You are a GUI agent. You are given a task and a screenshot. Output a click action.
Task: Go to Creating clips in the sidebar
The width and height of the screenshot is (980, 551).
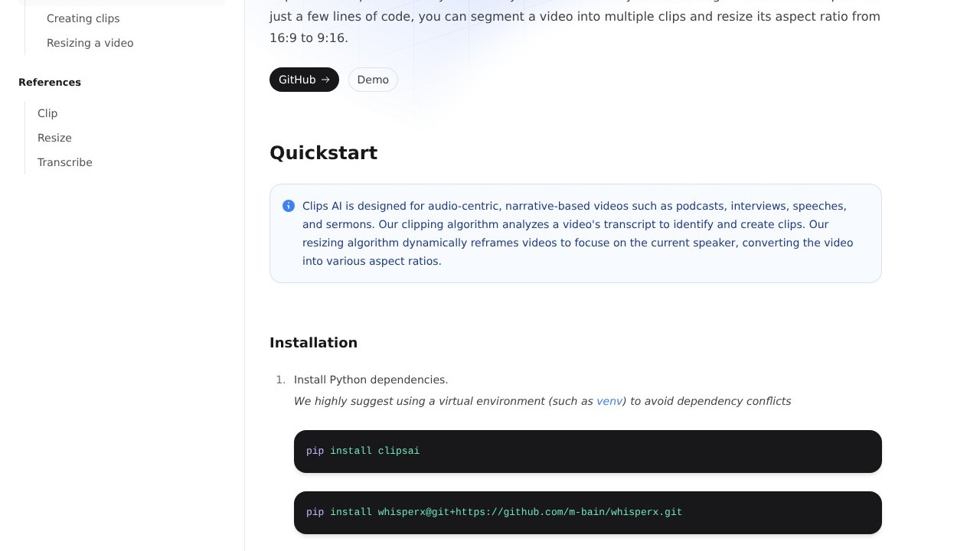83,18
